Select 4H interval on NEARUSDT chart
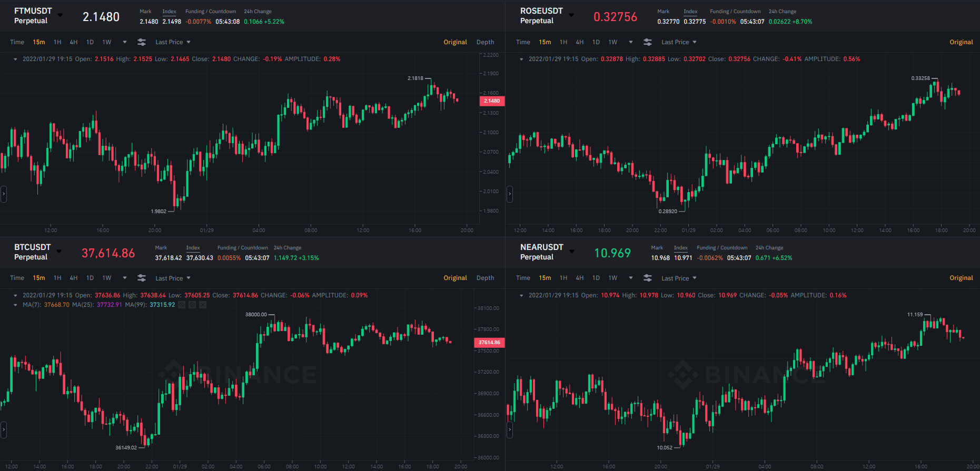 tap(580, 278)
